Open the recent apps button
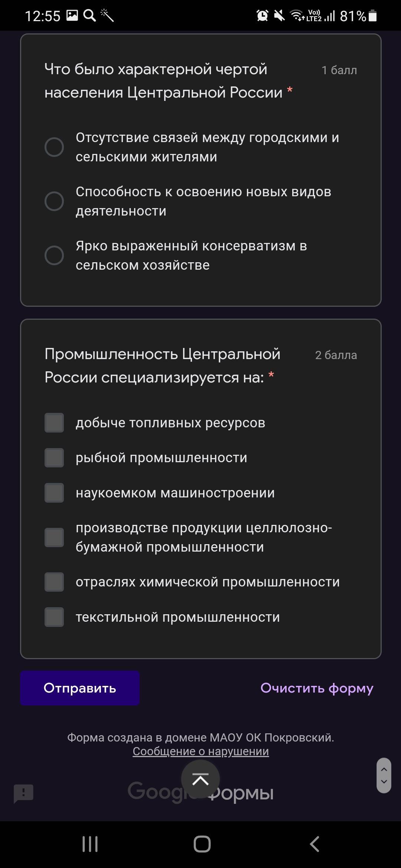Viewport: 401px width, 868px height. click(x=90, y=844)
